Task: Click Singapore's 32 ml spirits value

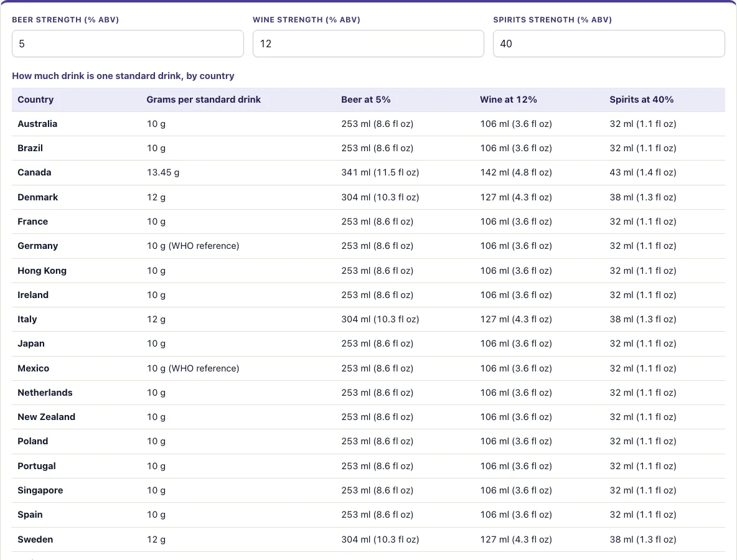Action: point(643,490)
